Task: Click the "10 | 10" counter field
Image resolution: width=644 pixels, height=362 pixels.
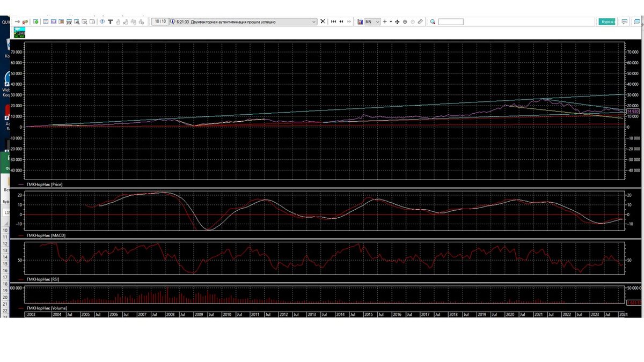Action: click(160, 21)
